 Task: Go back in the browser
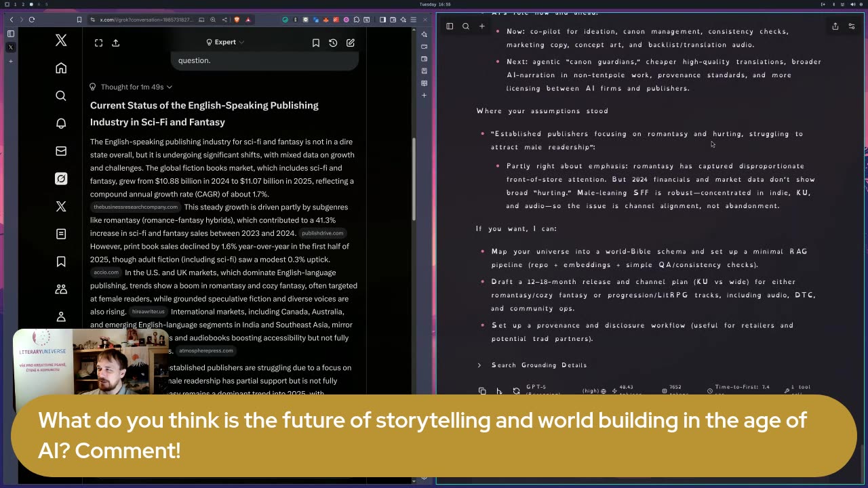pos(11,20)
